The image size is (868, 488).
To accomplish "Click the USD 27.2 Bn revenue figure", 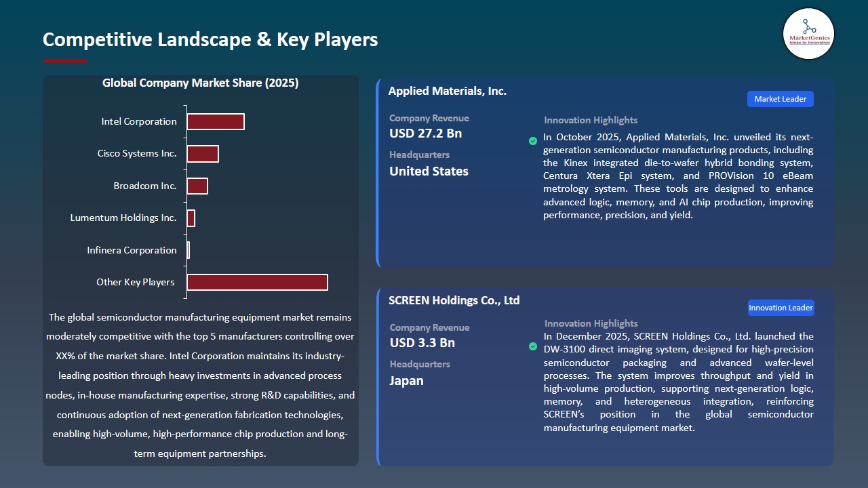I will click(425, 134).
